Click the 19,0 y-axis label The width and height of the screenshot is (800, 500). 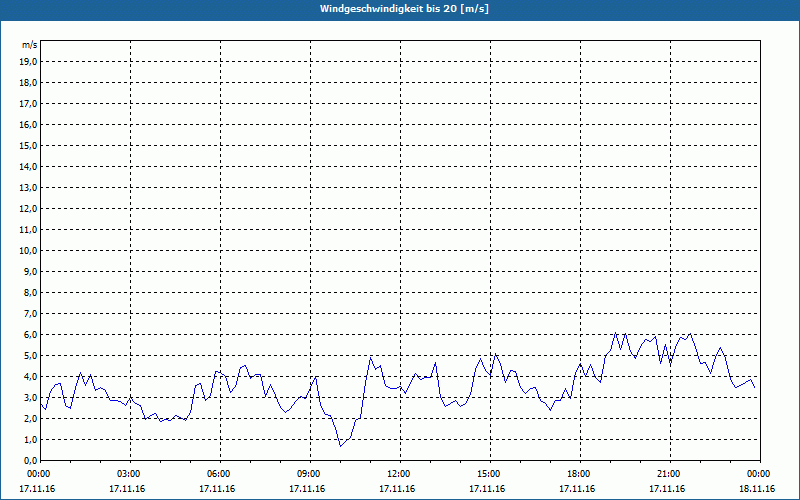point(28,62)
